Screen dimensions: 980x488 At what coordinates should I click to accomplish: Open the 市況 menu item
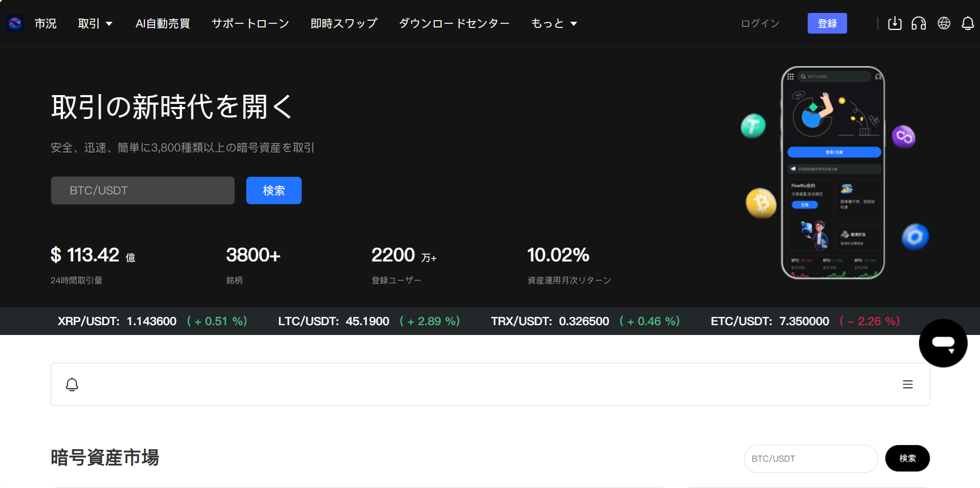pos(46,23)
